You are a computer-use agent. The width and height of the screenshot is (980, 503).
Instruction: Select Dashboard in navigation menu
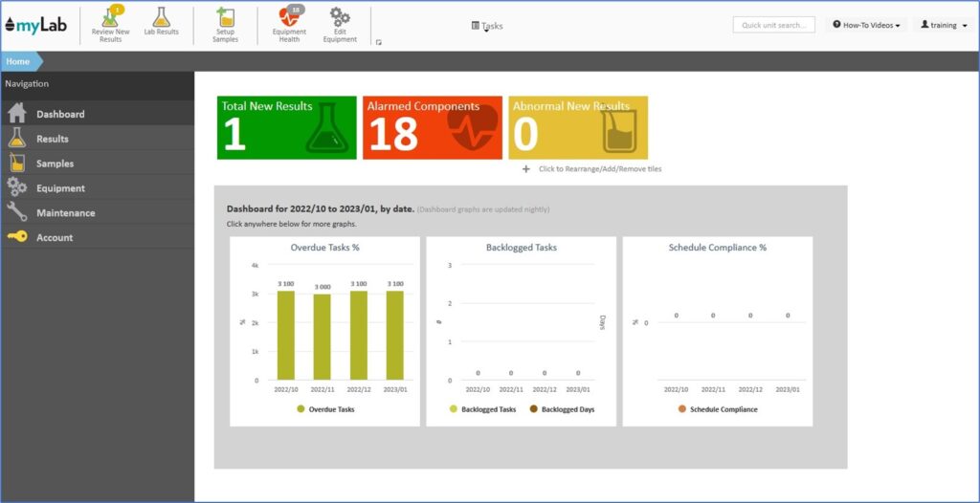[x=60, y=114]
